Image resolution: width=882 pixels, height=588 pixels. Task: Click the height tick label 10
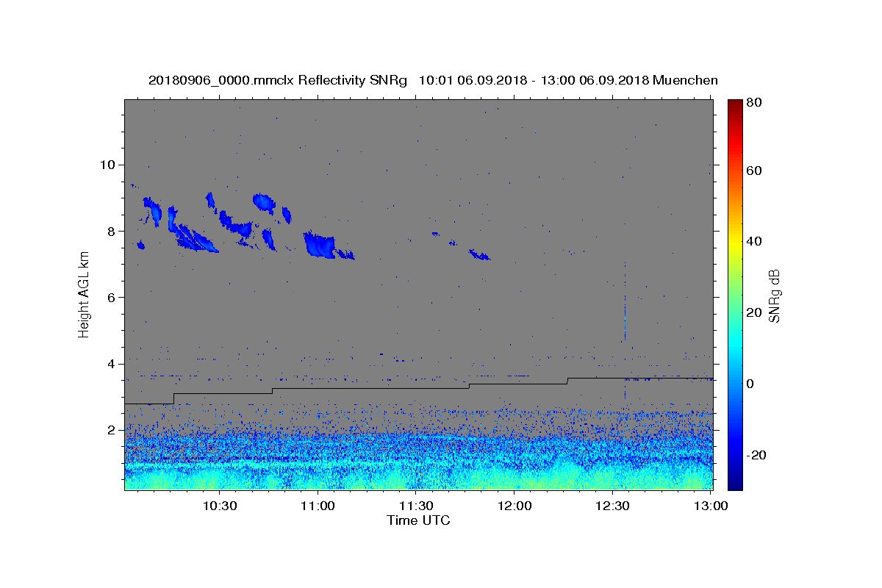coord(108,165)
